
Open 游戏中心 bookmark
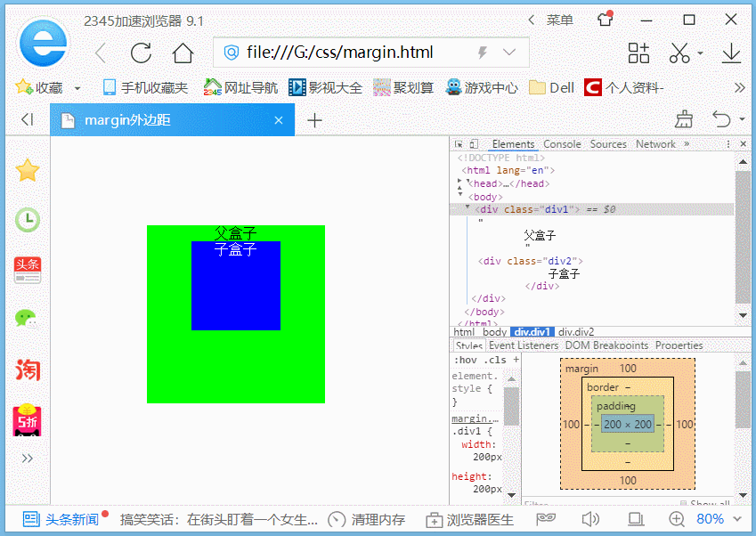[x=482, y=88]
